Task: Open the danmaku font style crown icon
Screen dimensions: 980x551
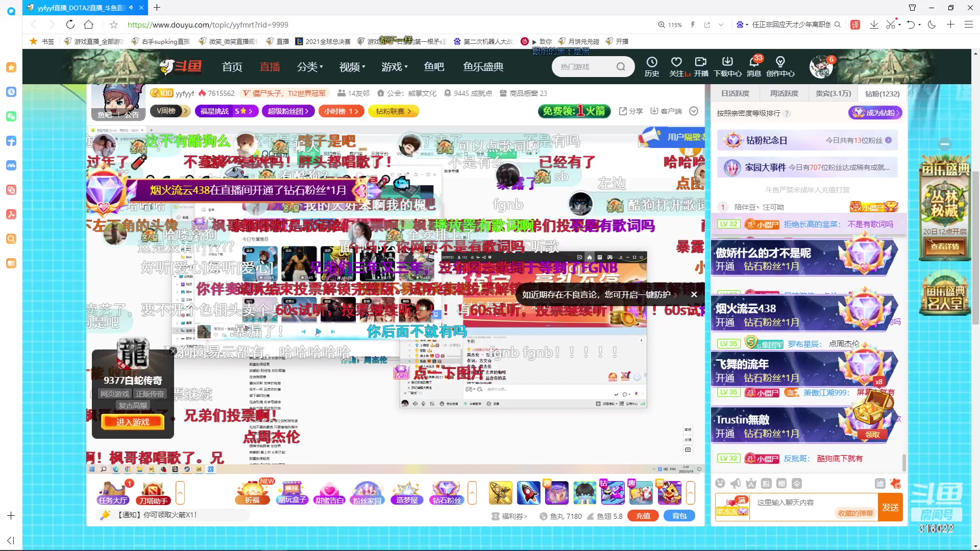Action: pos(751,483)
